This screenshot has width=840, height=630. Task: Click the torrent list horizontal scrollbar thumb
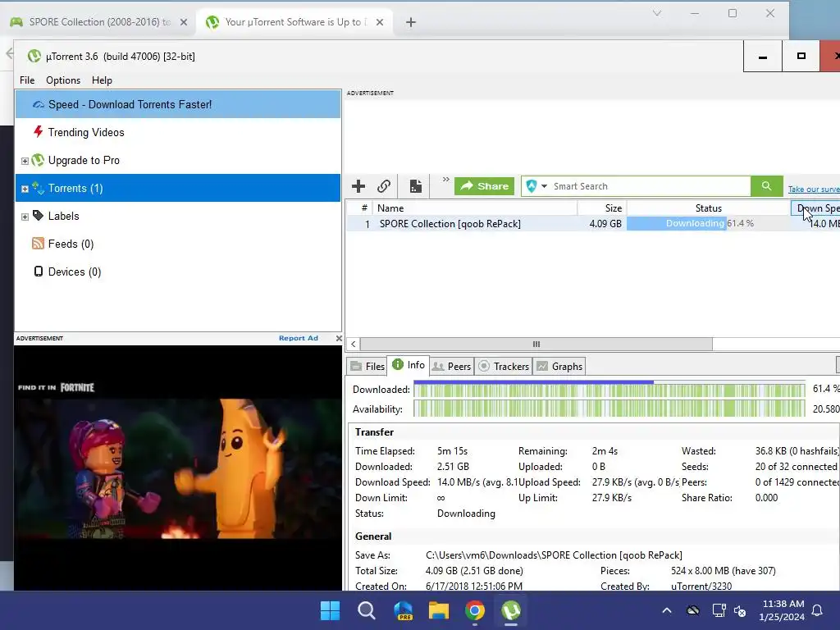pyautogui.click(x=536, y=344)
